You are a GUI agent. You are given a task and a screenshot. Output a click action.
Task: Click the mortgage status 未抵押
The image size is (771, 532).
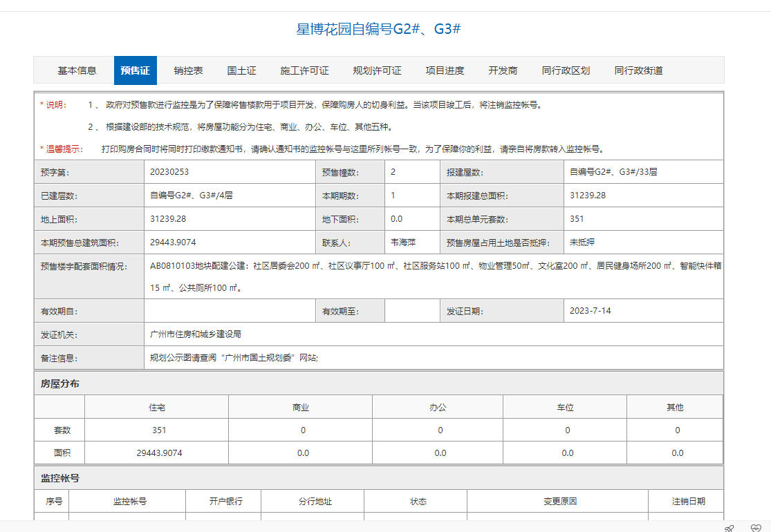pos(582,243)
